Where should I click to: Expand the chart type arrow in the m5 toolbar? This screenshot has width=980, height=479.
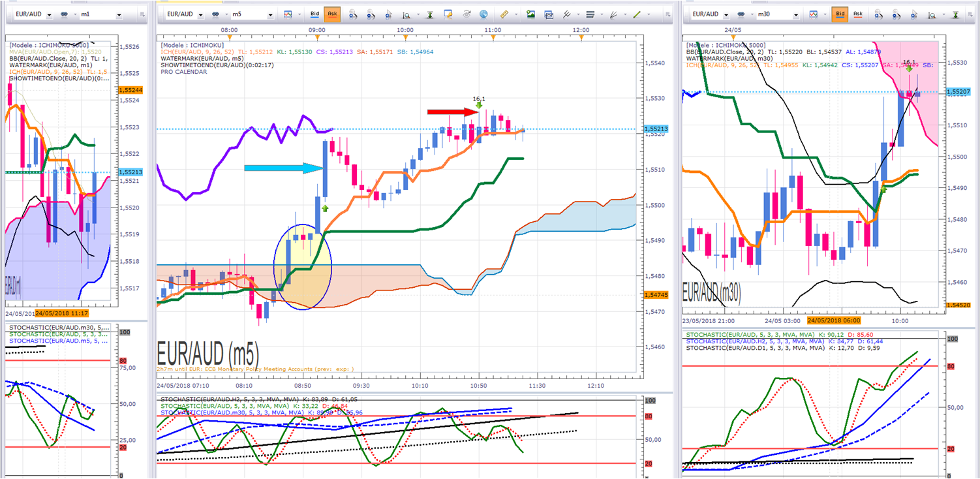point(298,14)
